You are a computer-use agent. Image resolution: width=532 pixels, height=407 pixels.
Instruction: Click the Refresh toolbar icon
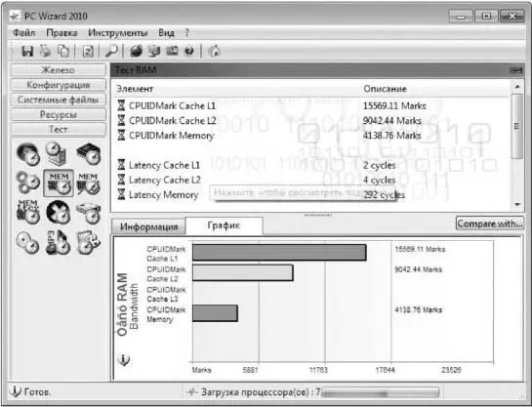tap(88, 51)
